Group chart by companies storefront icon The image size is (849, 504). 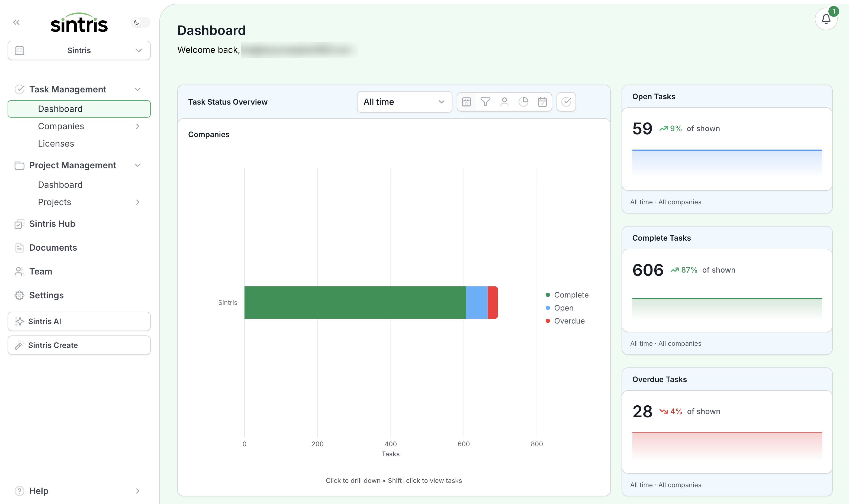(x=467, y=102)
